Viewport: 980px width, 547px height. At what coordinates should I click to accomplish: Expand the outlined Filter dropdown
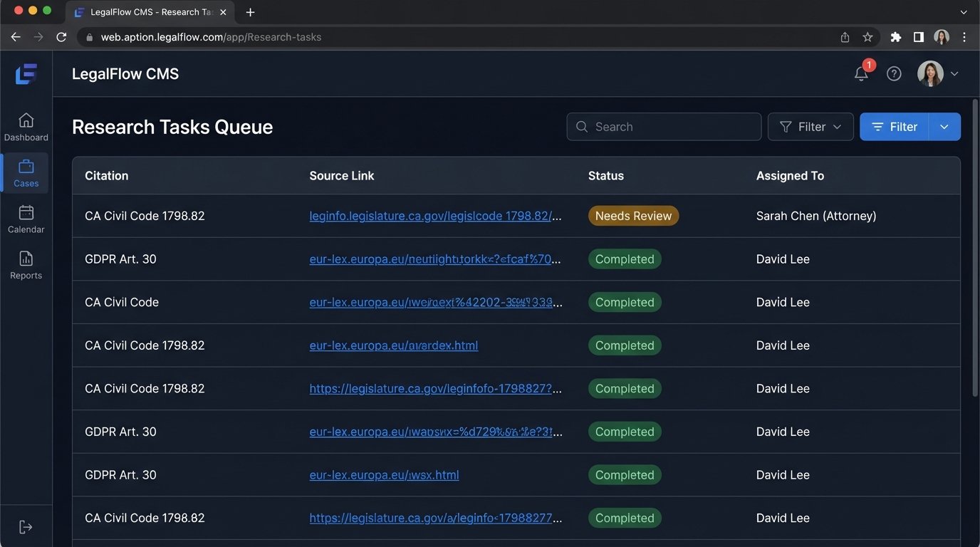click(x=810, y=127)
